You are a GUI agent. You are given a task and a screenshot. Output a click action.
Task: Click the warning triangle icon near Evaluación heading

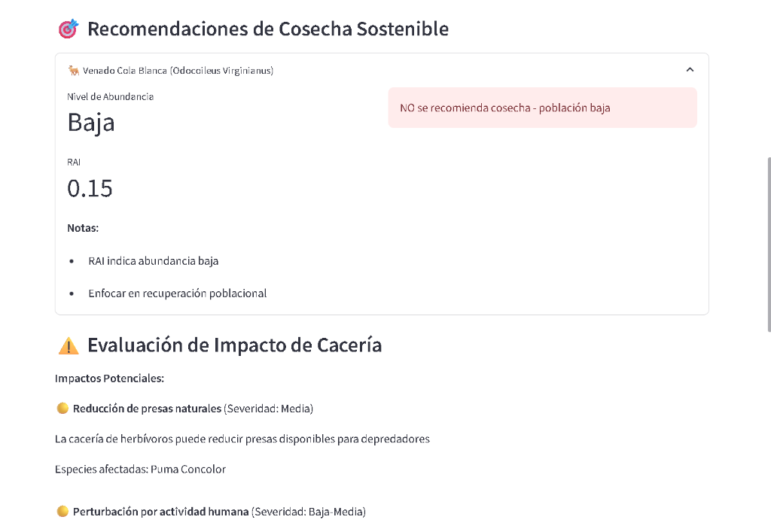click(x=69, y=345)
